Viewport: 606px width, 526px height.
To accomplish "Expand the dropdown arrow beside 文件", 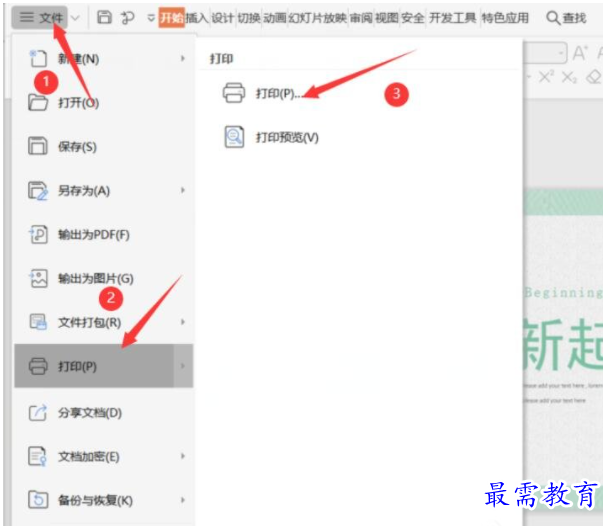I will tap(76, 18).
